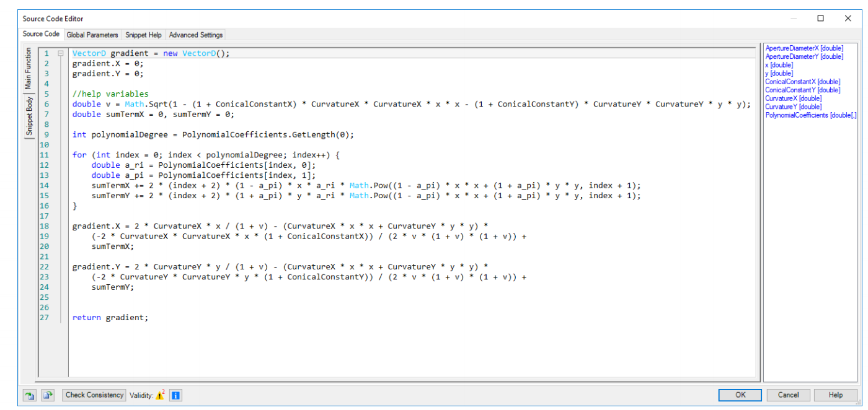The height and width of the screenshot is (410, 868).
Task: Click the export snippet icon
Action: tap(48, 395)
